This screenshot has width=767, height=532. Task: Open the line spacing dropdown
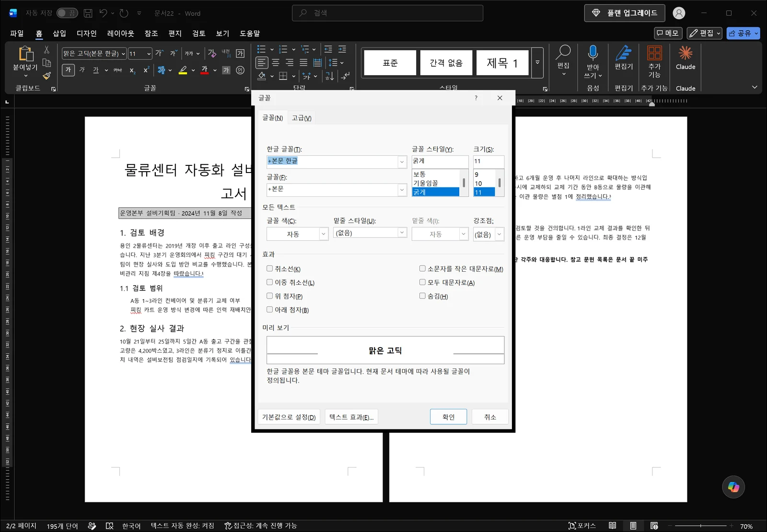pos(342,63)
